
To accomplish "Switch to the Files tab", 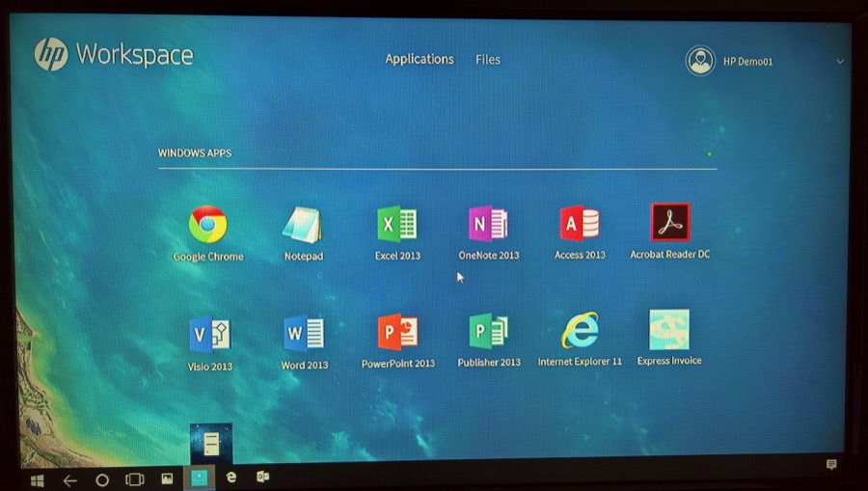I will (488, 59).
